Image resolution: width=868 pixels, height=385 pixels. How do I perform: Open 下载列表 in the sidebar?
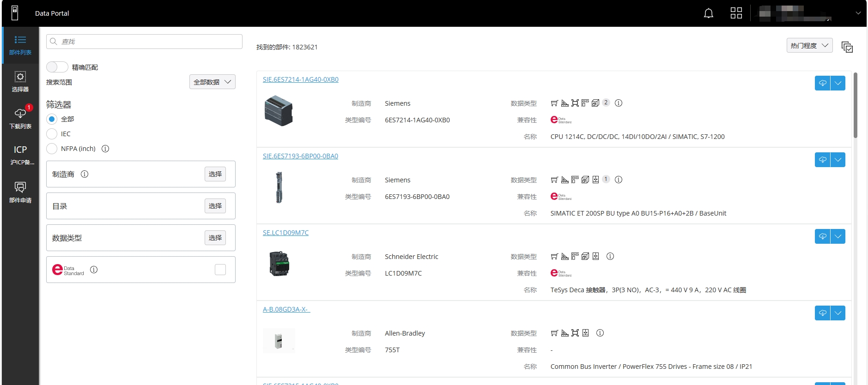[x=20, y=119]
